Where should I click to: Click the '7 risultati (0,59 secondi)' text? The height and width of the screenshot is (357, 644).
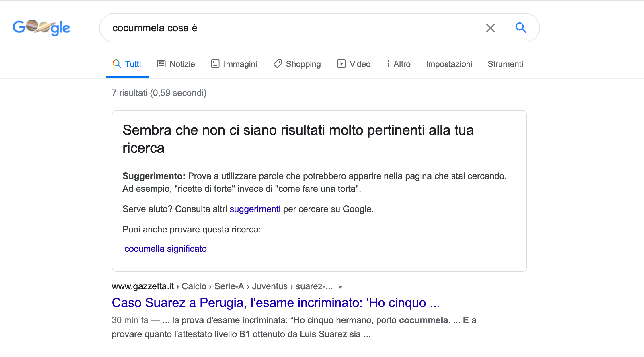tap(159, 93)
